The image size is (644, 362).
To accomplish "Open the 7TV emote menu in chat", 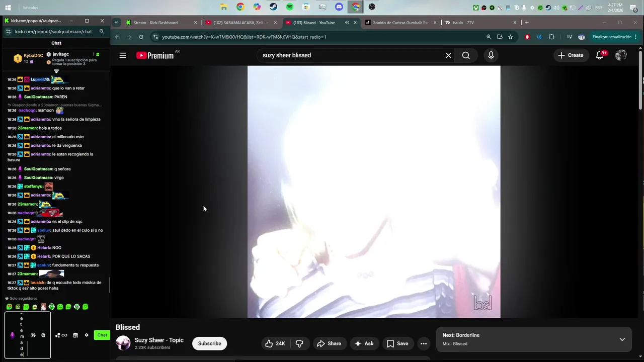I will coord(33,335).
